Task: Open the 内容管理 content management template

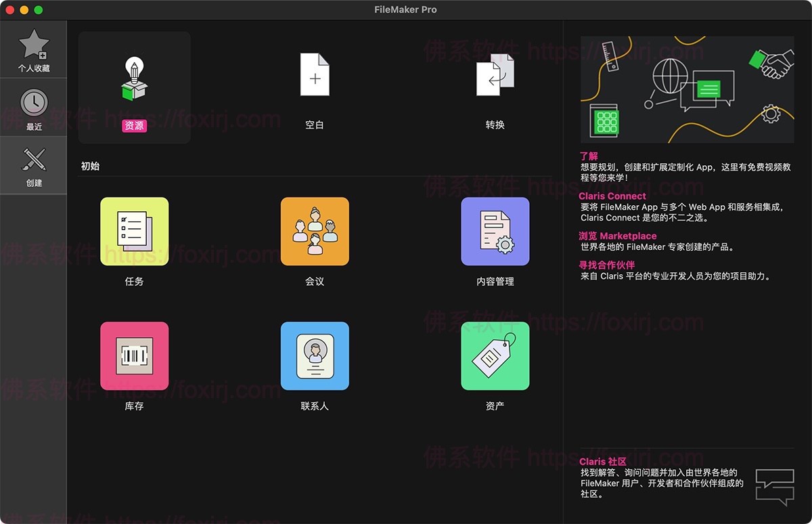Action: (x=495, y=231)
